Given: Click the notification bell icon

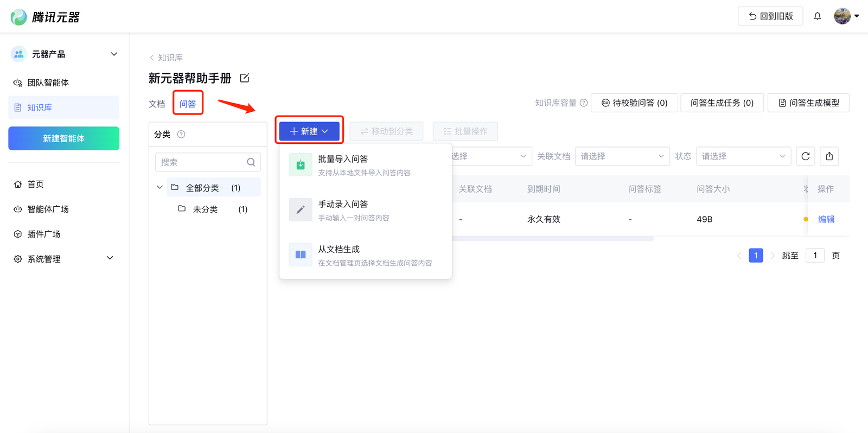Looking at the screenshot, I should coord(817,16).
